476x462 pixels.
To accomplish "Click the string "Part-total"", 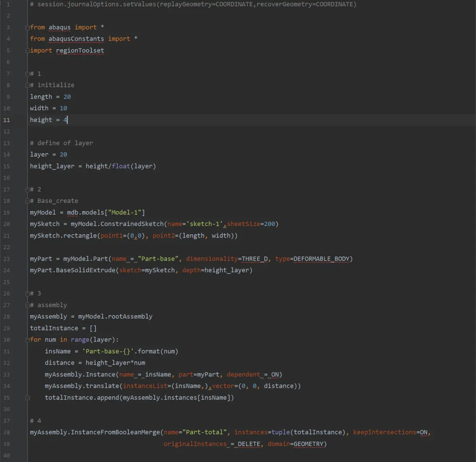I will [204, 432].
